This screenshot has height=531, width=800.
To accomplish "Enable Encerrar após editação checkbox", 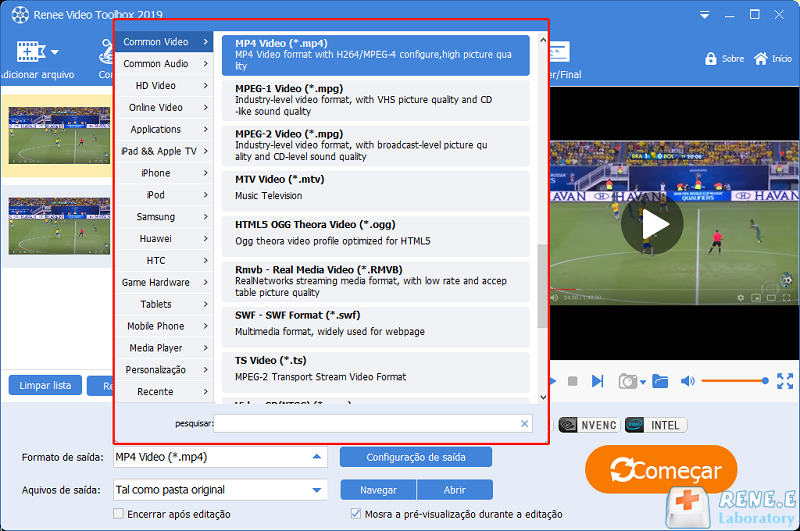I will click(118, 514).
